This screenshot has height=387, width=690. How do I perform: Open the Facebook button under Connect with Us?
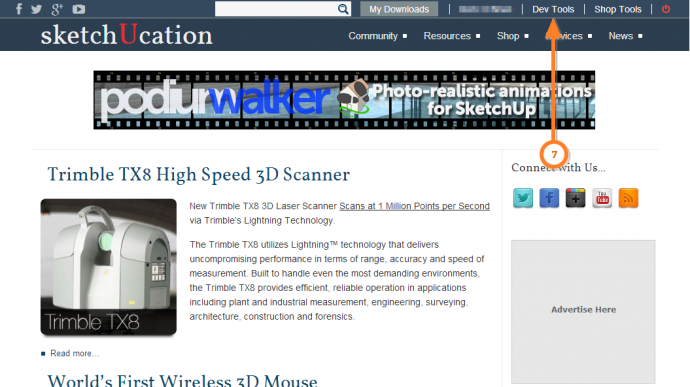click(x=549, y=198)
